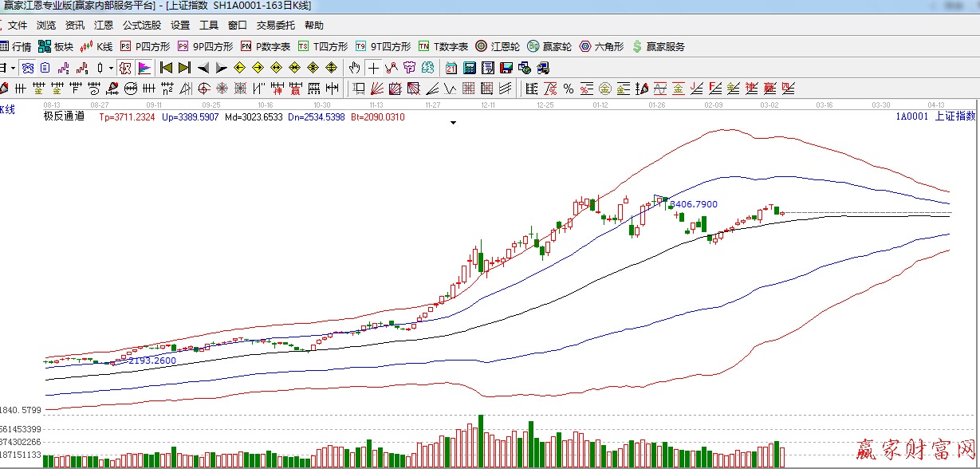Open the calendar icon
Screen dimensions: 980x469
coord(451,68)
